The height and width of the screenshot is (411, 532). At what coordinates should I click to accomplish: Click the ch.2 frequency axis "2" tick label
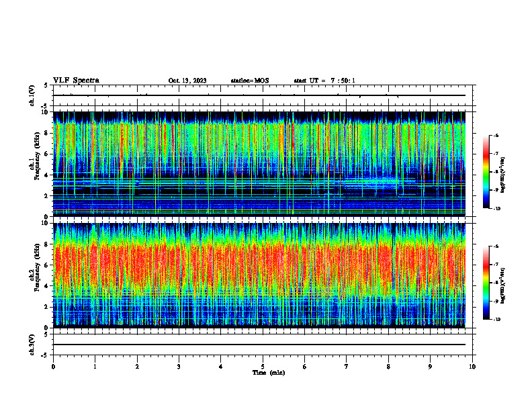pyautogui.click(x=46, y=307)
